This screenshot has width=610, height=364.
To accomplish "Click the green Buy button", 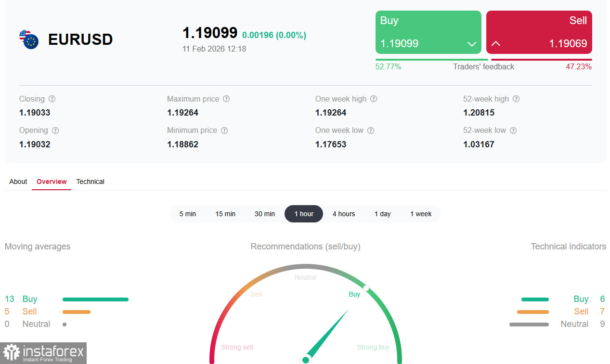I will pos(428,32).
